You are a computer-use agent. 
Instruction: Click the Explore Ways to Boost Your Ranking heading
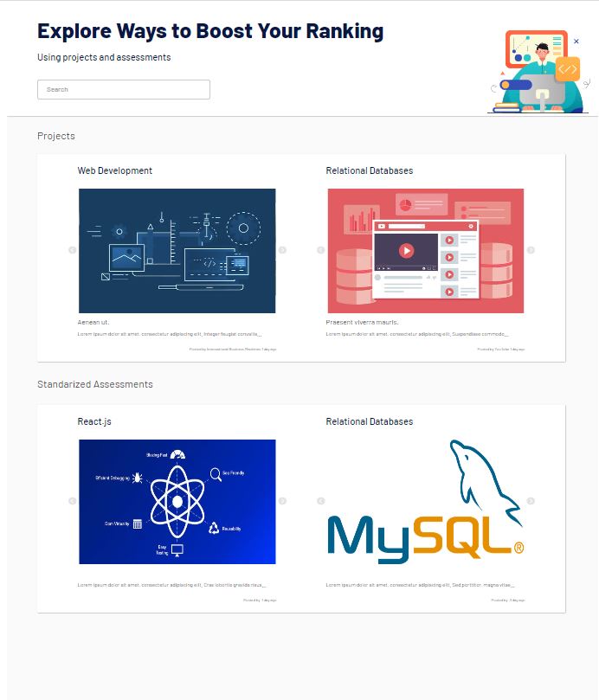210,31
